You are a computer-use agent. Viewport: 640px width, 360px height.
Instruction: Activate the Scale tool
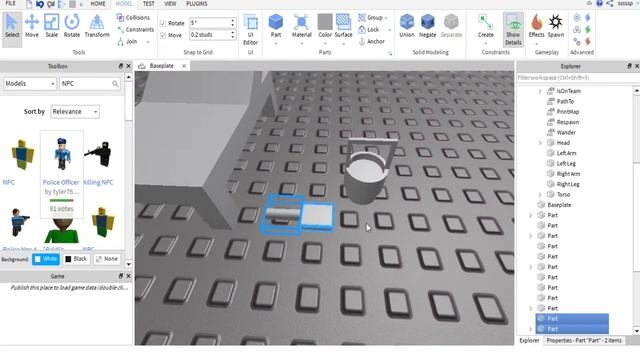point(51,26)
